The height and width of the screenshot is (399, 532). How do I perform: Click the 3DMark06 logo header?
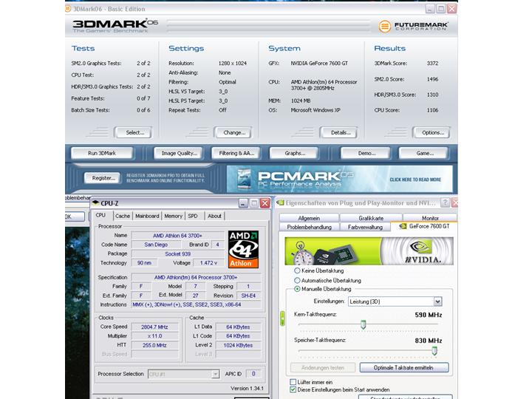[115, 25]
